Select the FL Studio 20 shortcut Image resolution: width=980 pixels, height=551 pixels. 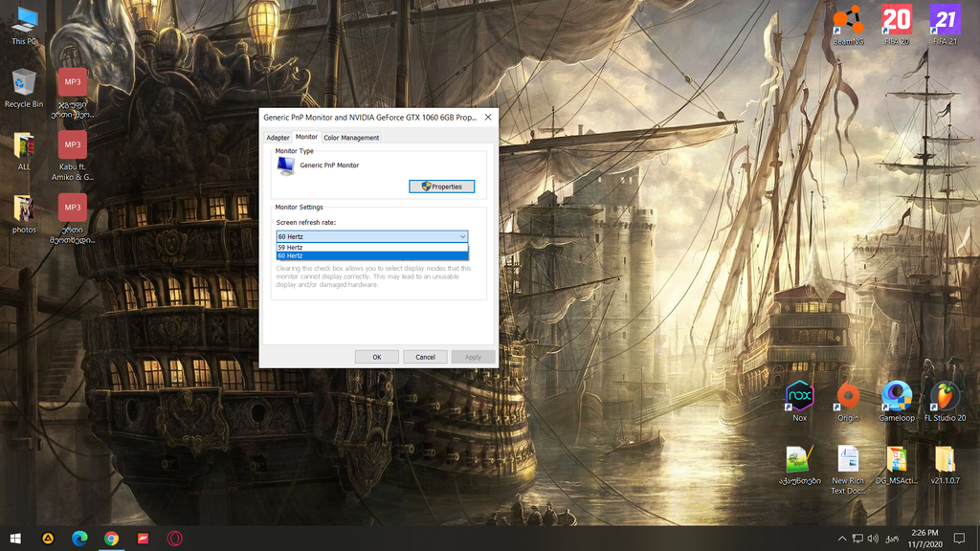945,401
